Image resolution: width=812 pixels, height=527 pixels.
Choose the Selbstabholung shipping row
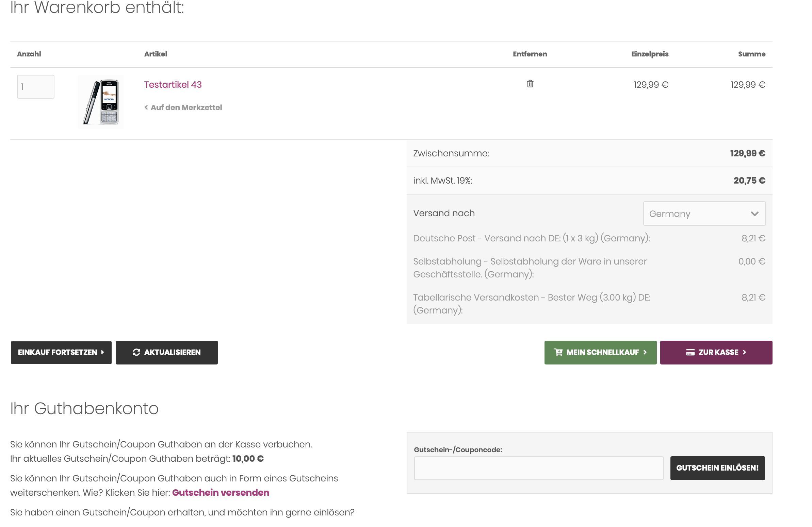pos(530,268)
